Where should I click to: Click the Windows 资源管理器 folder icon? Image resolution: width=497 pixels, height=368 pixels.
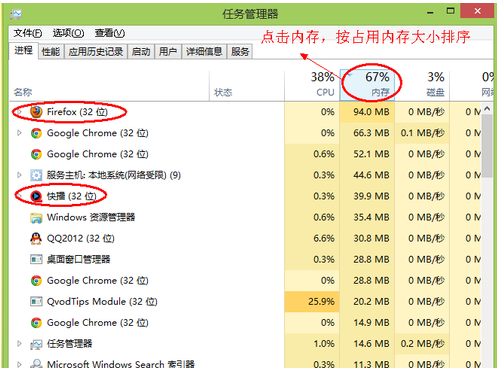[36, 218]
